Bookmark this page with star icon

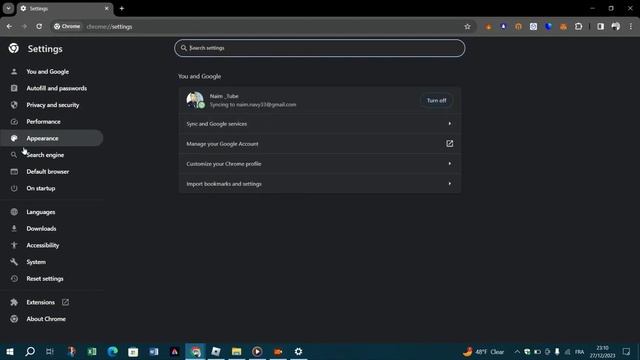pyautogui.click(x=467, y=27)
